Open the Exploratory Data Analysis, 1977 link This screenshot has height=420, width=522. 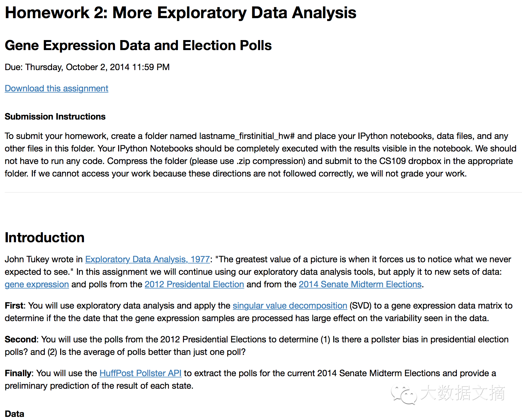point(148,259)
